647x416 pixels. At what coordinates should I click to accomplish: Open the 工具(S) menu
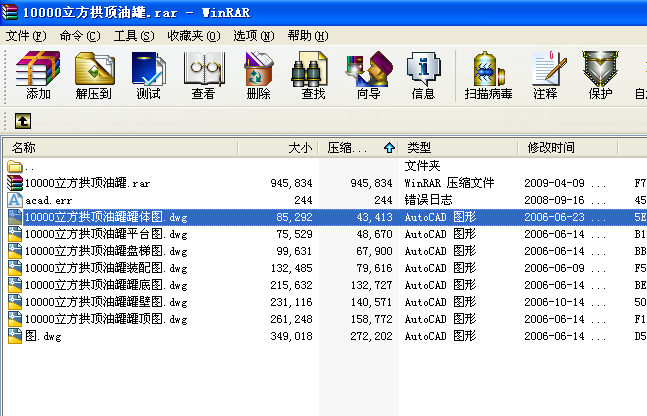[134, 36]
